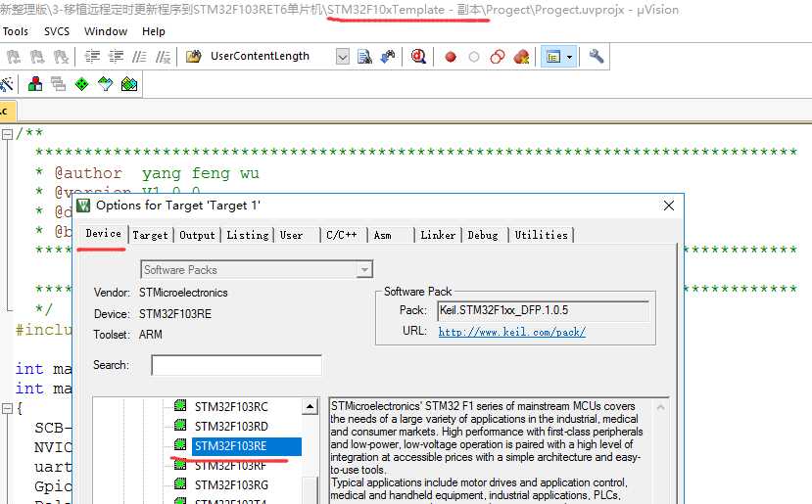Click the UserContentLength find text box
812x504 pixels.
pyautogui.click(x=271, y=56)
